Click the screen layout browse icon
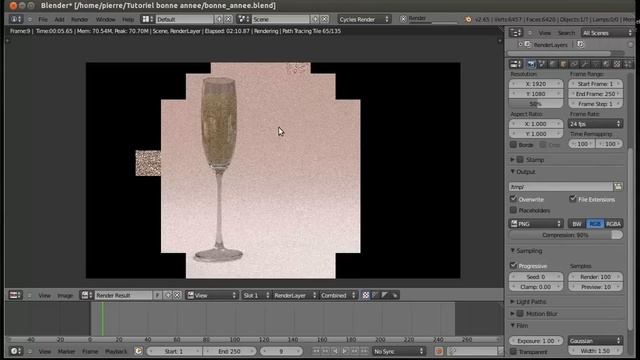This screenshot has height=360, width=640. point(147,19)
